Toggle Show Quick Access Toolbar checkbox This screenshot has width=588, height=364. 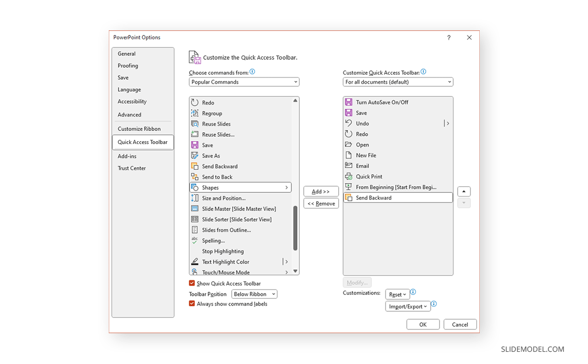point(192,283)
